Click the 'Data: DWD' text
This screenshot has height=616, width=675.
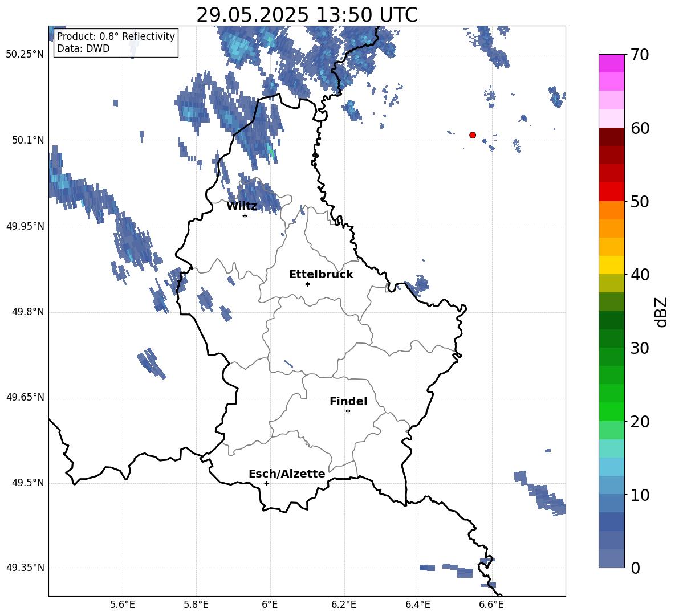pyautogui.click(x=83, y=48)
